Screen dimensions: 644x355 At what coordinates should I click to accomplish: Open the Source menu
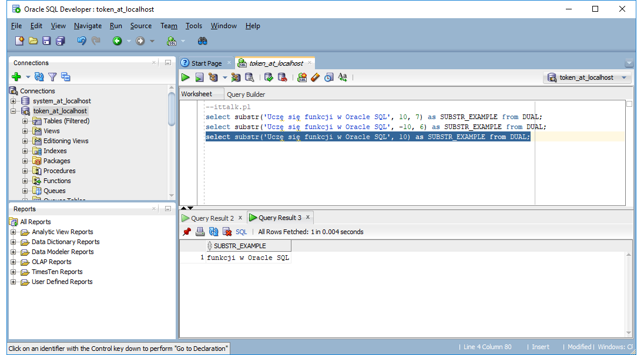click(x=141, y=26)
